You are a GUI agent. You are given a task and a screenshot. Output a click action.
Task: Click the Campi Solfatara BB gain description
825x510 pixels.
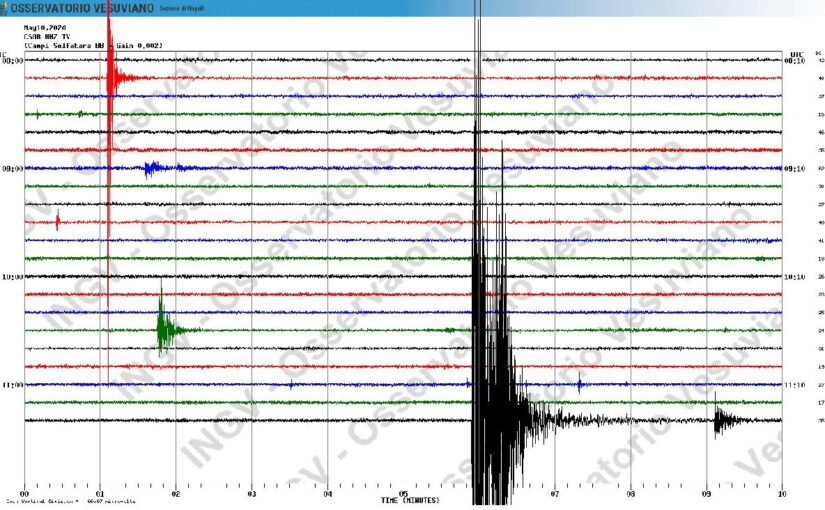point(93,46)
